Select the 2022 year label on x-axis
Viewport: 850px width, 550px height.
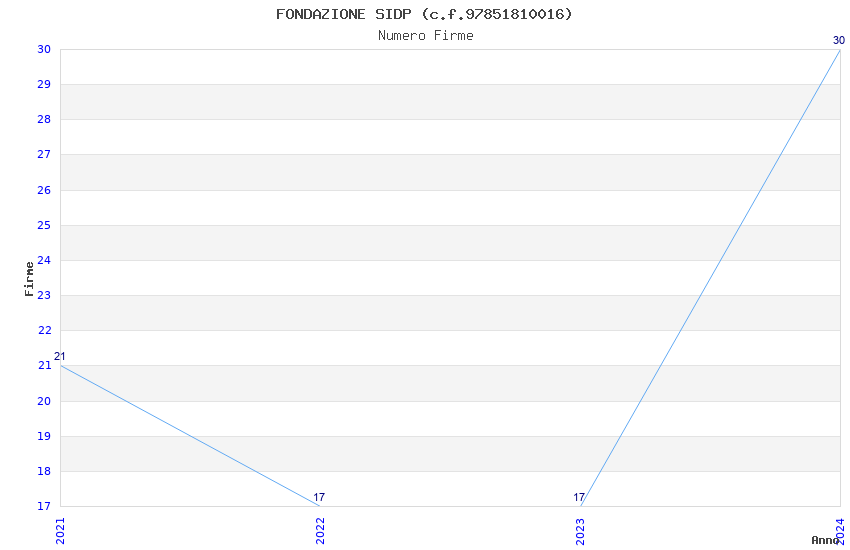point(320,530)
